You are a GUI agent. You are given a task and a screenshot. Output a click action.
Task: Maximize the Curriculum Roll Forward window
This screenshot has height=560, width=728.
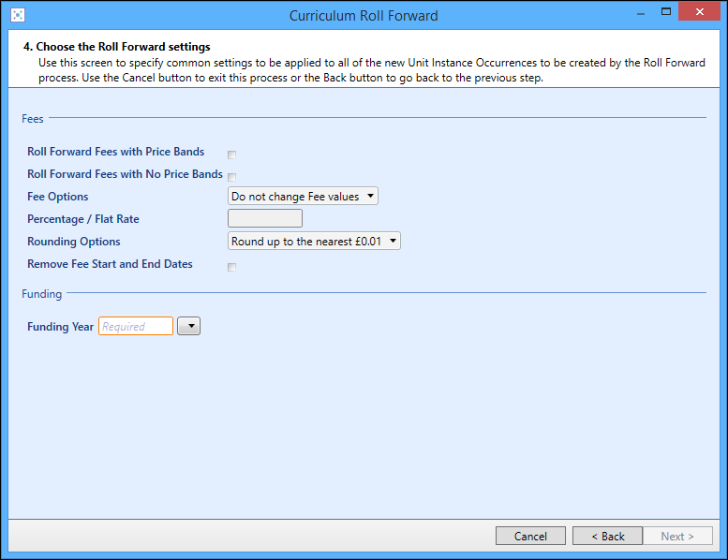point(667,13)
